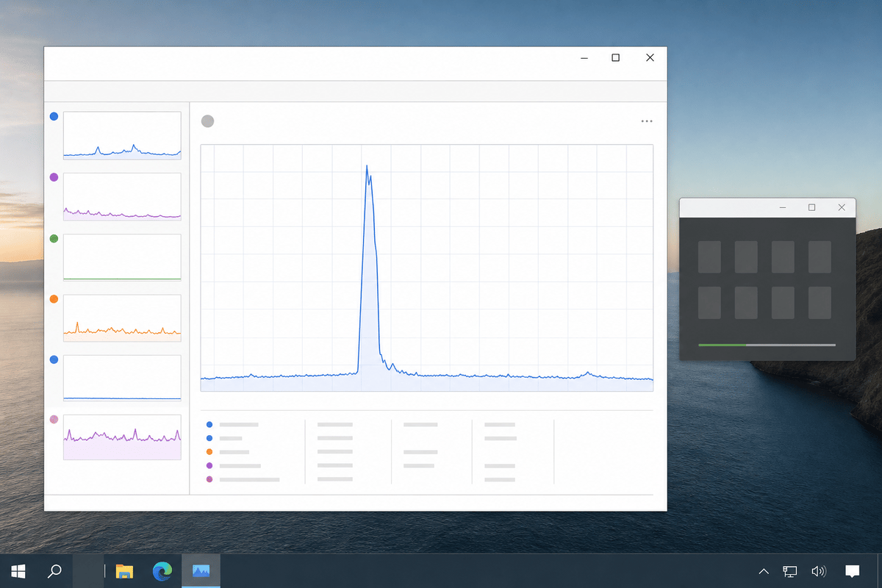
Task: Close the main chart window
Action: 650,57
